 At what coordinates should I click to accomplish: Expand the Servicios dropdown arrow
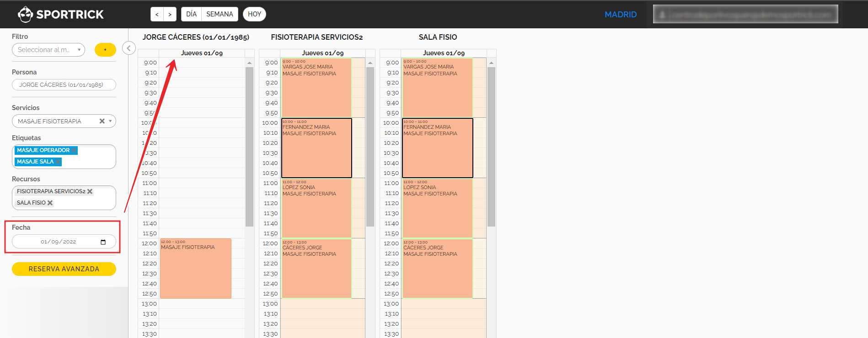click(110, 121)
